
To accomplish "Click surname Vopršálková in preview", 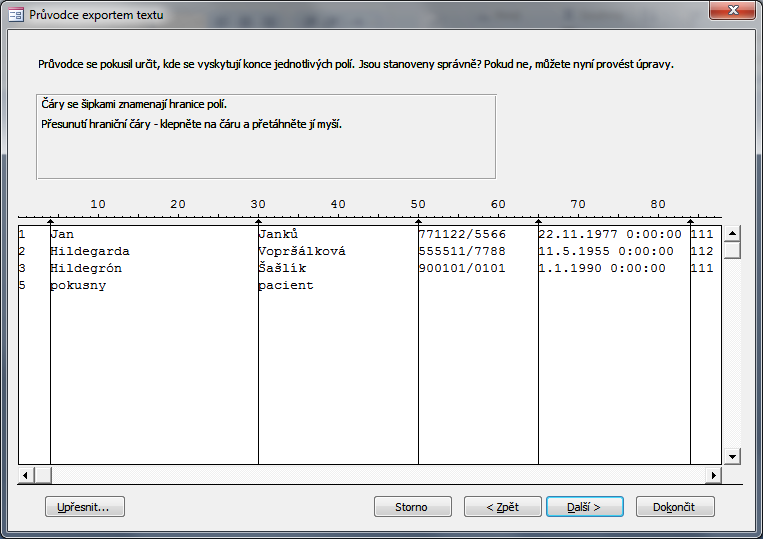I will click(302, 251).
